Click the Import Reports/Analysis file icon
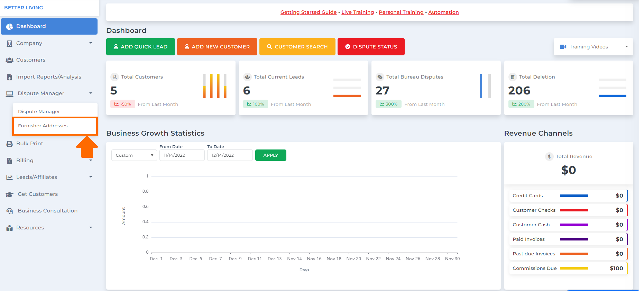The width and height of the screenshot is (644, 291). (10, 77)
